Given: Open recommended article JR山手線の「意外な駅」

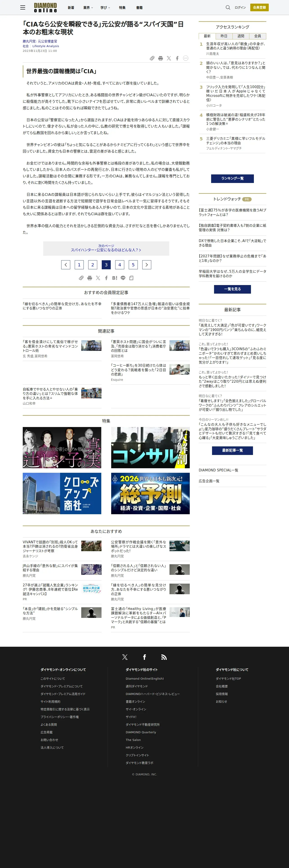Looking at the screenshot, I should coord(50,568).
